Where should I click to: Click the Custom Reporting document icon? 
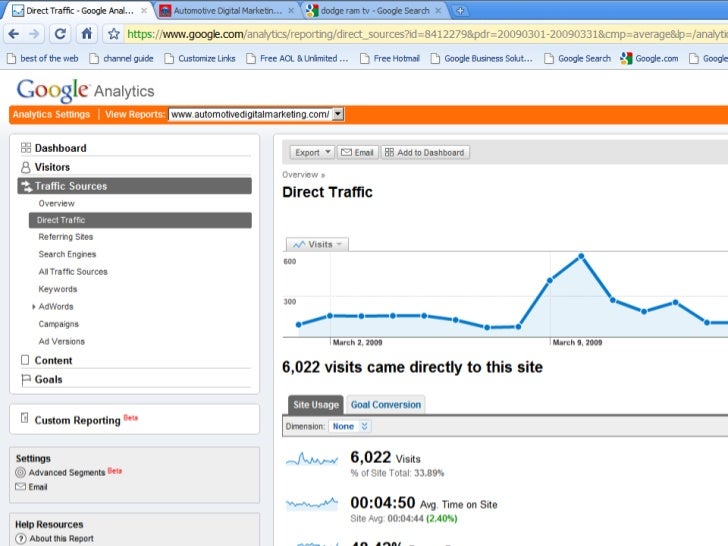point(25,418)
